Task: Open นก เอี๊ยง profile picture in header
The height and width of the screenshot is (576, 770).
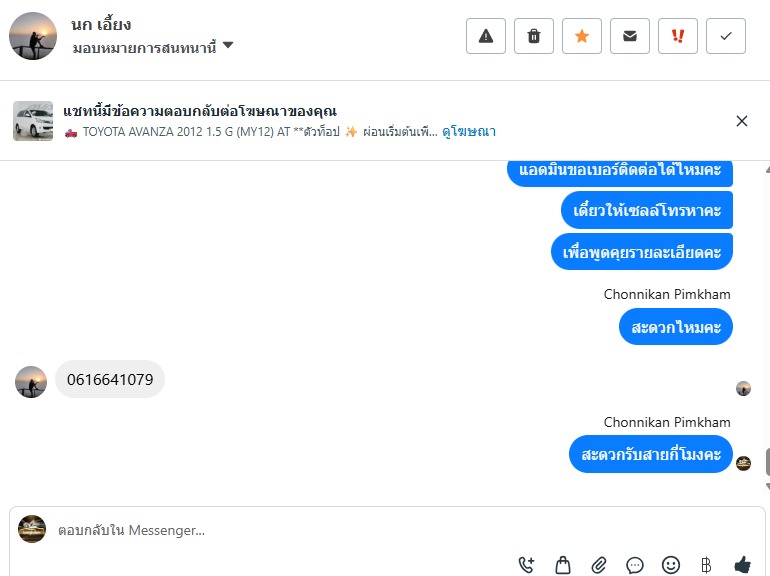Action: coord(33,36)
